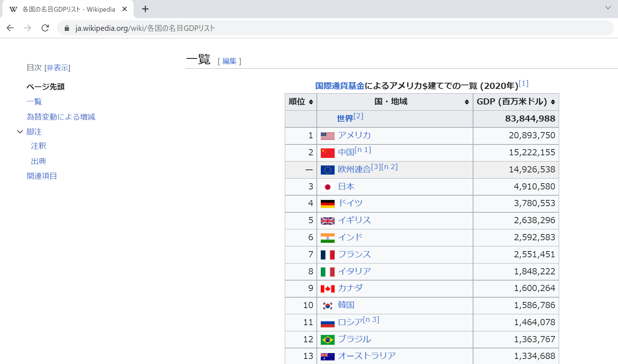Click the browser back arrow

click(x=10, y=28)
